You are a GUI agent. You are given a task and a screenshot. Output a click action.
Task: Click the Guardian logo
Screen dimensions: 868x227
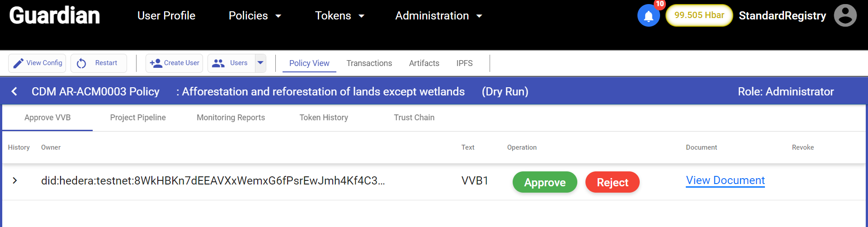point(54,15)
